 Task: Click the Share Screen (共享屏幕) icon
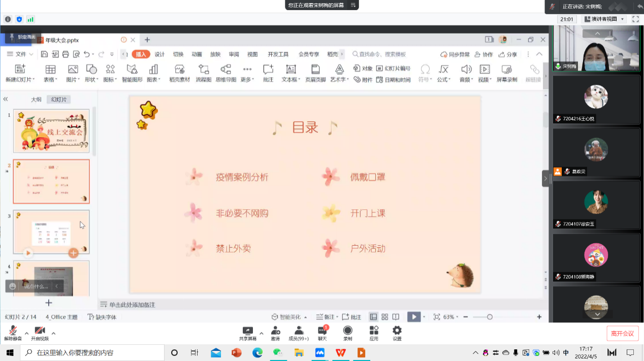248,331
